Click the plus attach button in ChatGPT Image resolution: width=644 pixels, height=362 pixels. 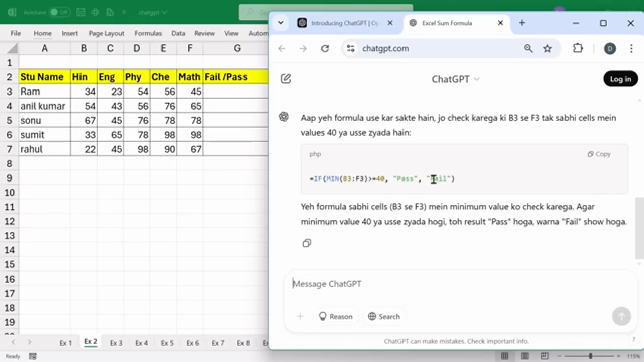tap(300, 316)
